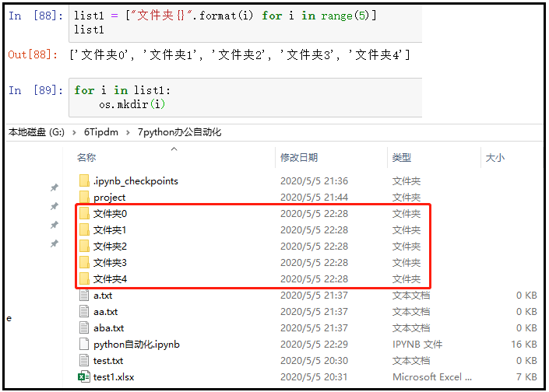Sort by the 类型 column header

[401, 157]
